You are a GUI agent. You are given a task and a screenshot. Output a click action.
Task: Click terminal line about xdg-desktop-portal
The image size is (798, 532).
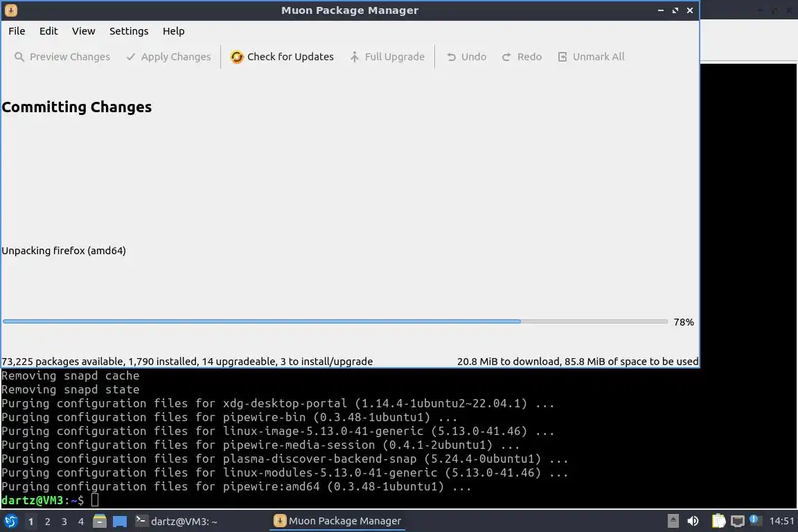coord(278,404)
